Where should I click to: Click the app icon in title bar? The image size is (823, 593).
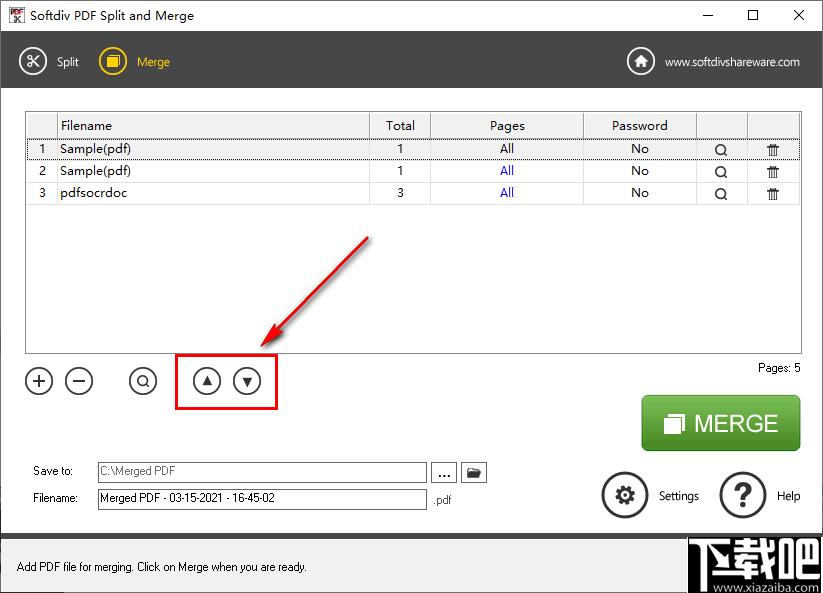(x=17, y=15)
